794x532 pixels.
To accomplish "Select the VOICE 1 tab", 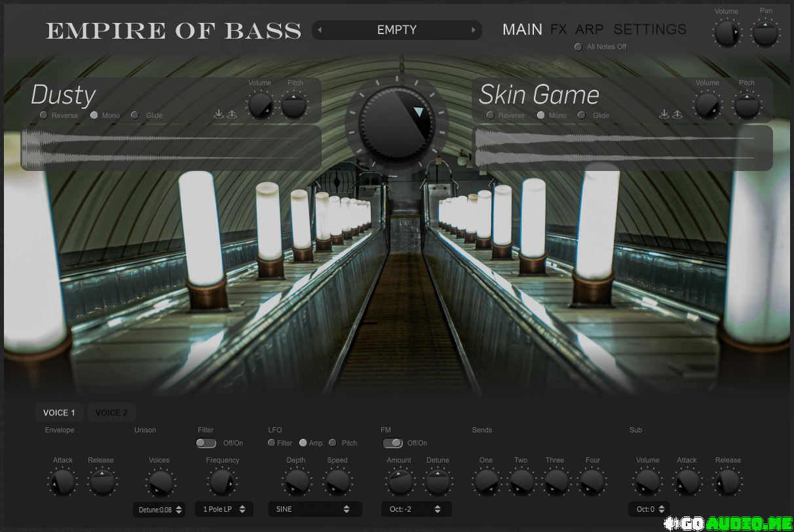I will [59, 412].
